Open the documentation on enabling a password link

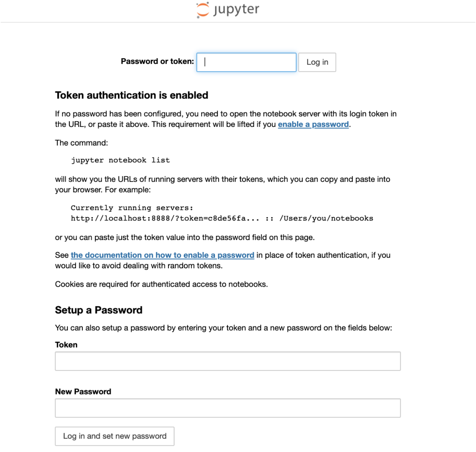click(x=162, y=255)
